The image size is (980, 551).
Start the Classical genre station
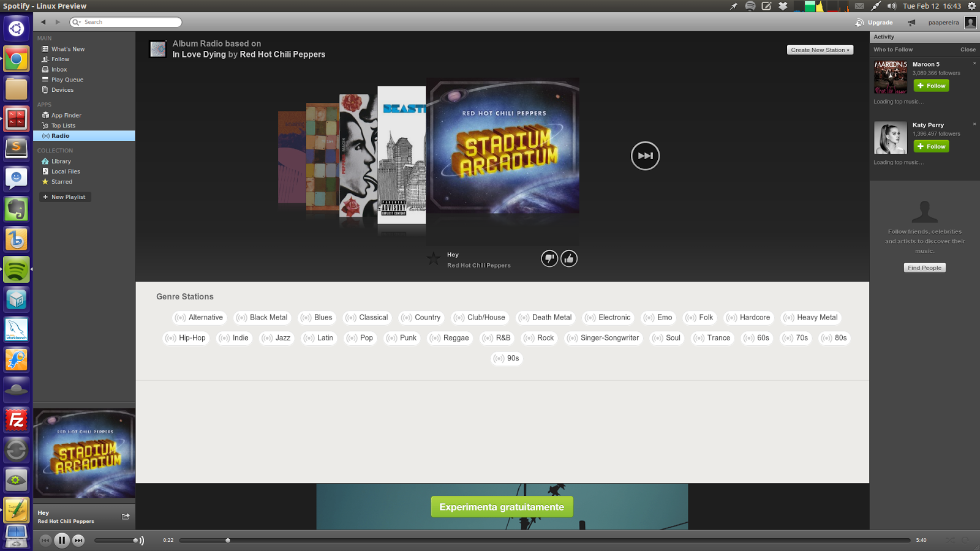367,318
